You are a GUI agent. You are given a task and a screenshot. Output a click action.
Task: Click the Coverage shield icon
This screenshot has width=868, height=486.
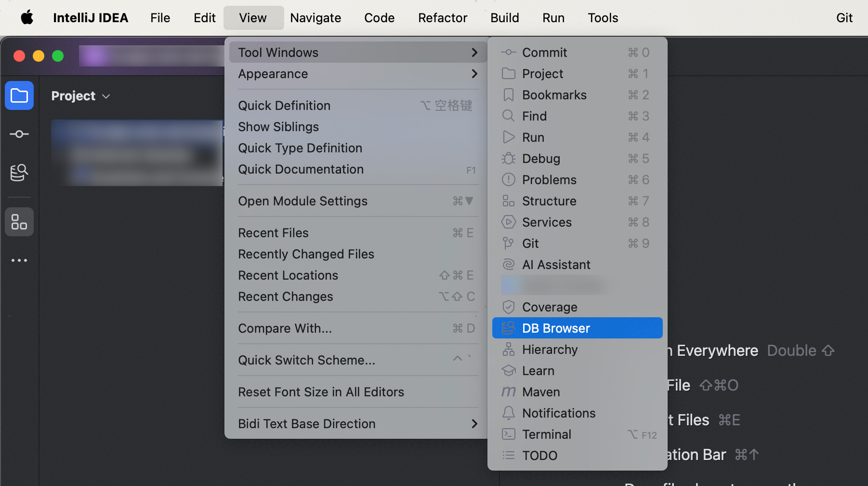point(508,307)
